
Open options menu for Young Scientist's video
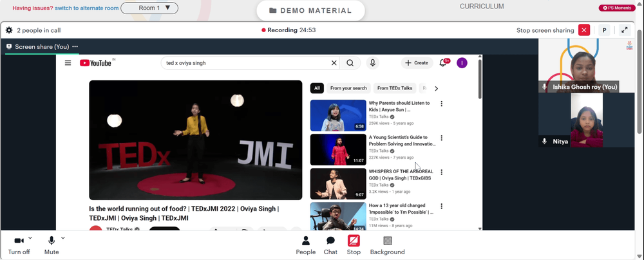(442, 138)
